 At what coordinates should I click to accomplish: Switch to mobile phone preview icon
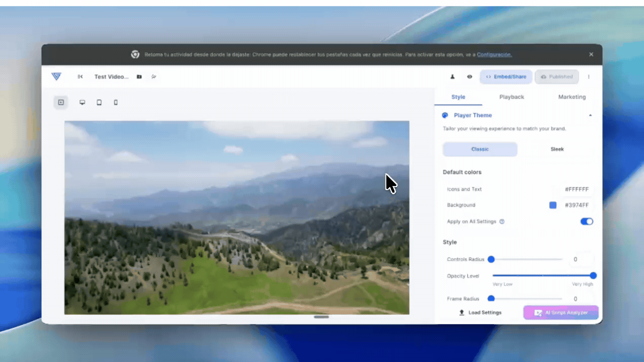(x=116, y=103)
